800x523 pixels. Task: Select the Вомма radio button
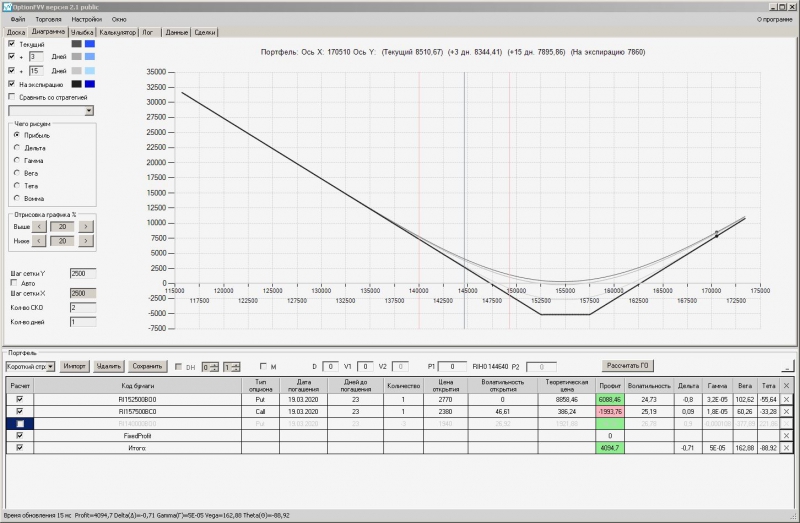[17, 198]
